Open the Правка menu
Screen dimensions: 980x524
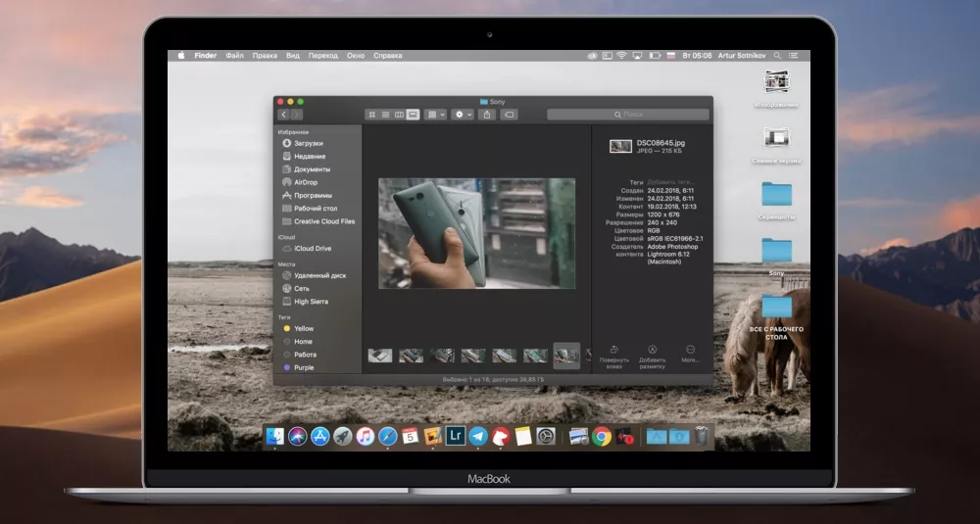tap(265, 56)
